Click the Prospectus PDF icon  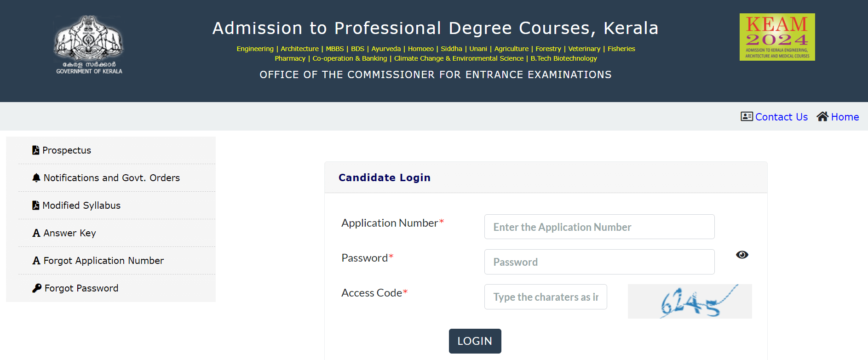click(x=35, y=150)
